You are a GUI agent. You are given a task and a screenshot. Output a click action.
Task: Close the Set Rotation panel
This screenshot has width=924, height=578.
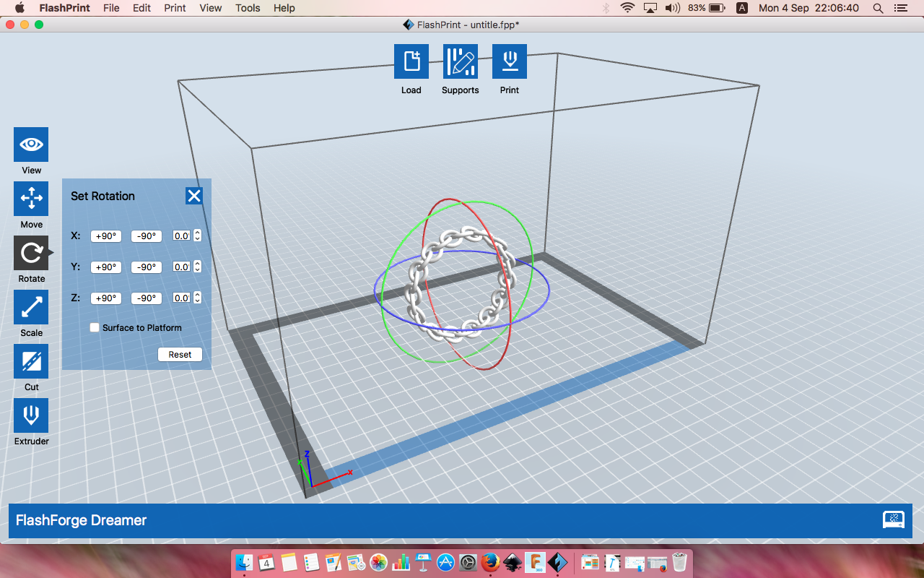[194, 196]
